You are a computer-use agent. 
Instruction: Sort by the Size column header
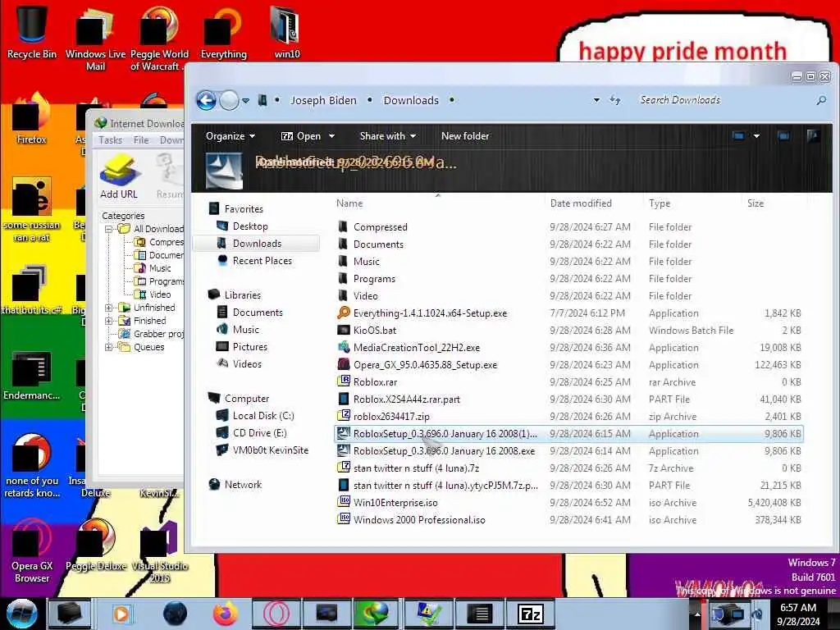tap(756, 203)
